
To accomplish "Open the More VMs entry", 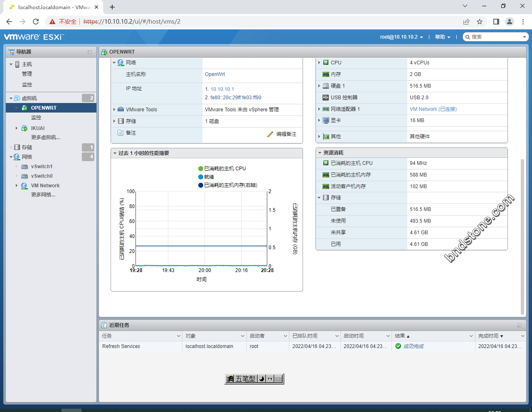I will 46,137.
